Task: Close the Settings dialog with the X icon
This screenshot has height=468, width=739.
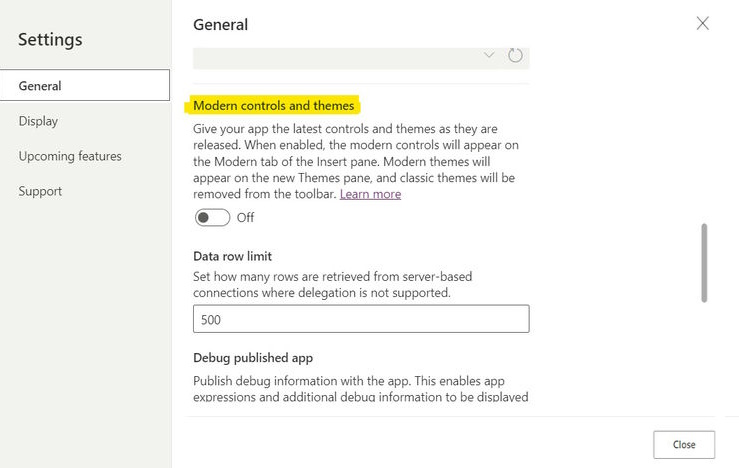Action: (702, 23)
